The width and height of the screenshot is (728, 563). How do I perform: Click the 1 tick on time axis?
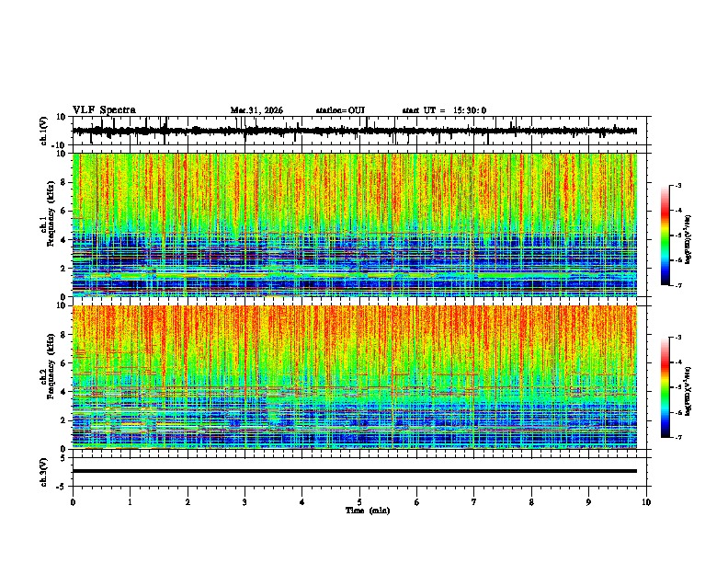point(130,502)
